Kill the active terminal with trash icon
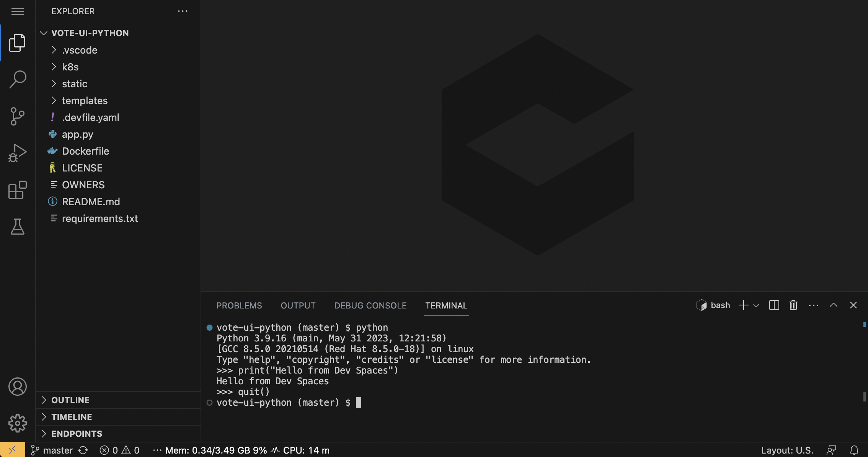The width and height of the screenshot is (868, 457). (x=793, y=305)
